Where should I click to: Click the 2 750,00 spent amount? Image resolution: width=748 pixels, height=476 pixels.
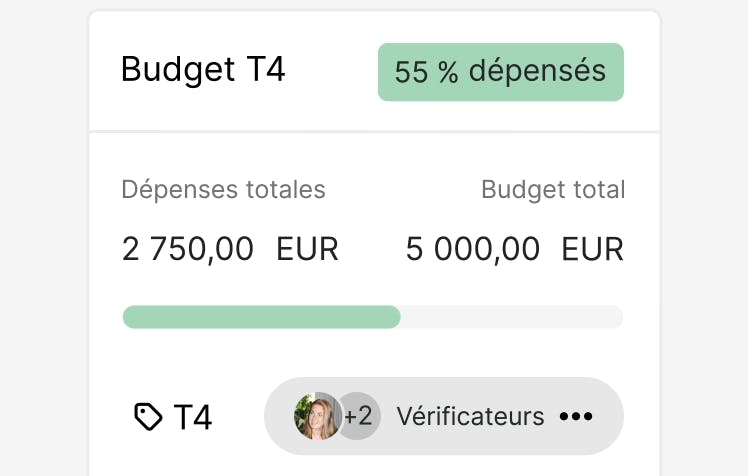pos(188,248)
